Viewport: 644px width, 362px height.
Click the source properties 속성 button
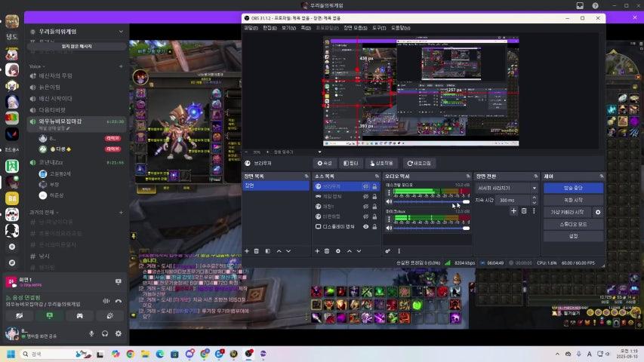point(325,164)
